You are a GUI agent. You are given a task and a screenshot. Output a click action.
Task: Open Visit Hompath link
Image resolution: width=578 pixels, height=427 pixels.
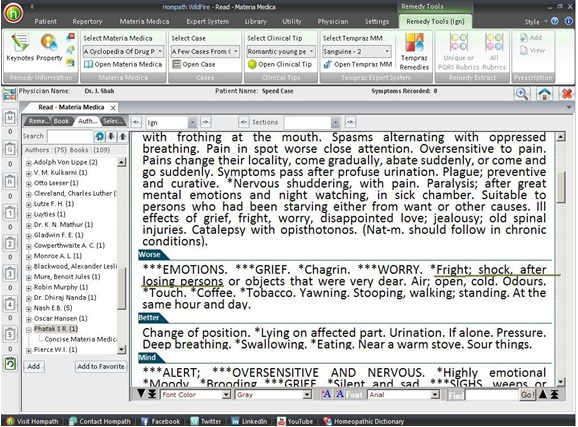(32, 421)
